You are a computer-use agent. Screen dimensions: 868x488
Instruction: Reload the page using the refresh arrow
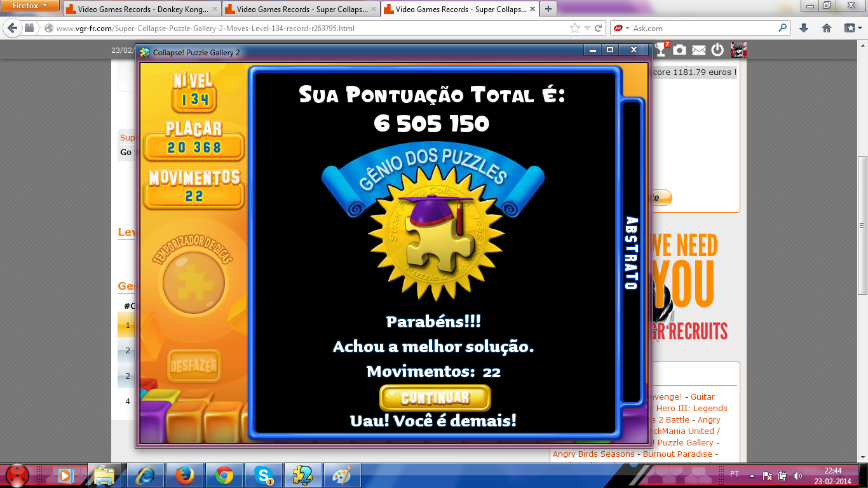tap(598, 28)
